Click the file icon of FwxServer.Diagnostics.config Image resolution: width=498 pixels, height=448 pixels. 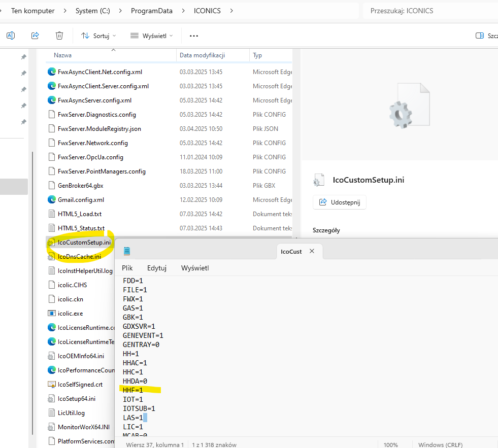pyautogui.click(x=51, y=114)
